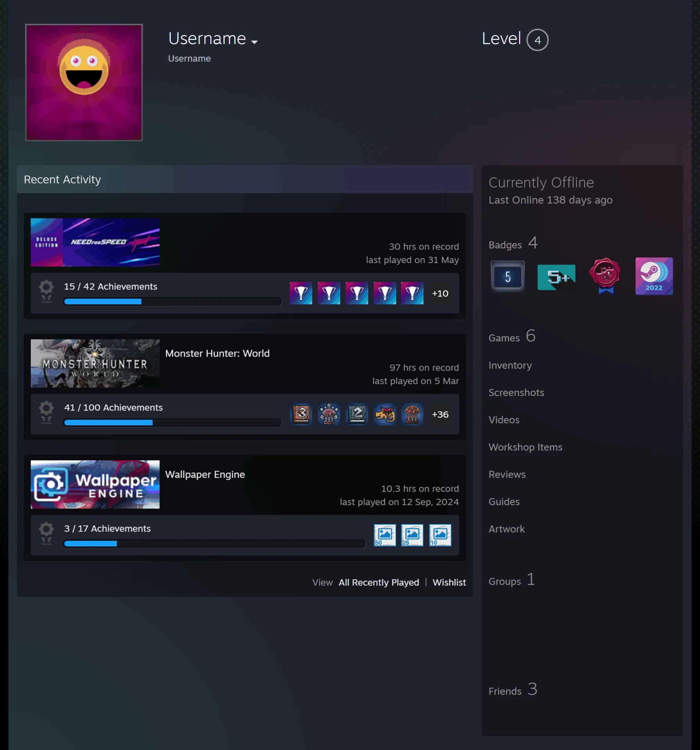Click Monster Hunter number 2 achievement icon
The image size is (700, 750).
[x=357, y=414]
